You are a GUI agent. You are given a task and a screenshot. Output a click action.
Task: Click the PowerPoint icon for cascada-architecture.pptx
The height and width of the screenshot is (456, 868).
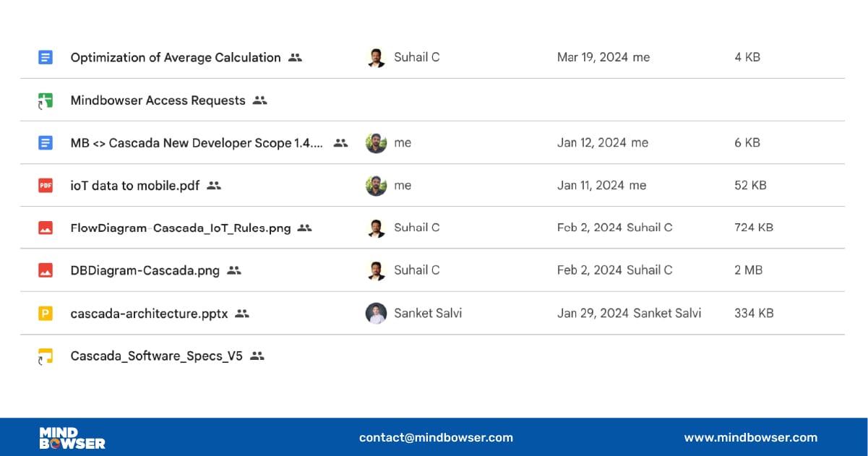(x=46, y=314)
